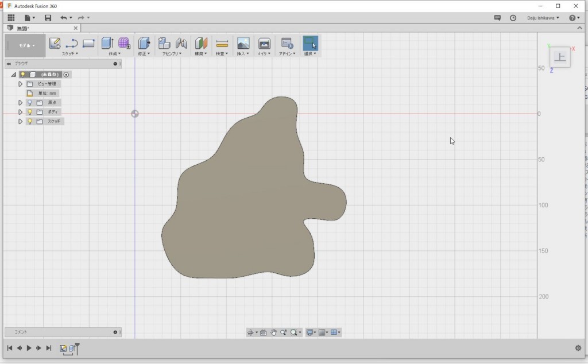This screenshot has width=588, height=364.
Task: Click the Zoom Window fit icon
Action: 294,332
